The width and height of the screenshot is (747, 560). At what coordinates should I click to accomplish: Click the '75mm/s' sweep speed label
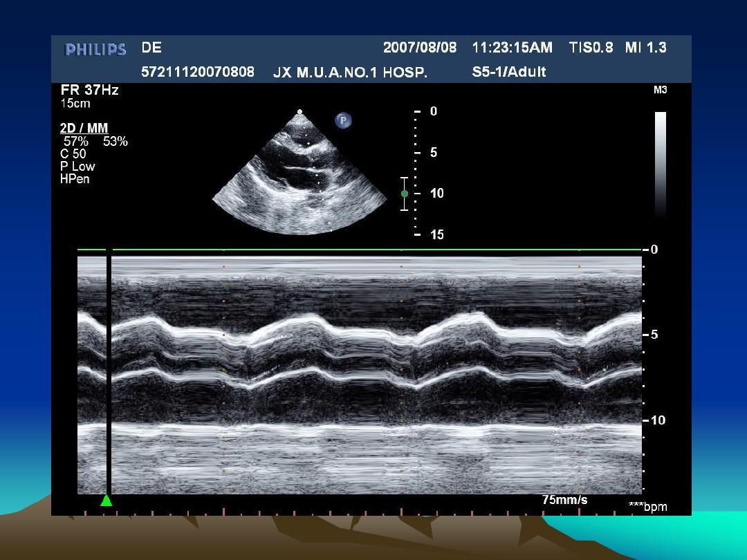pyautogui.click(x=564, y=500)
